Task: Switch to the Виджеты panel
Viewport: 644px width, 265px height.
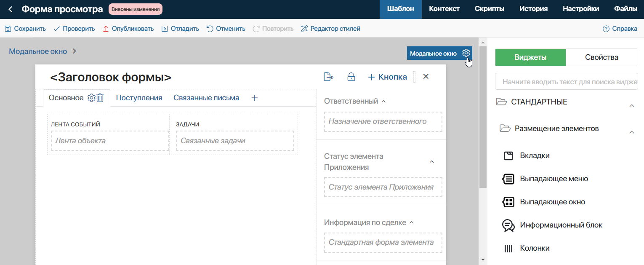Action: (530, 57)
